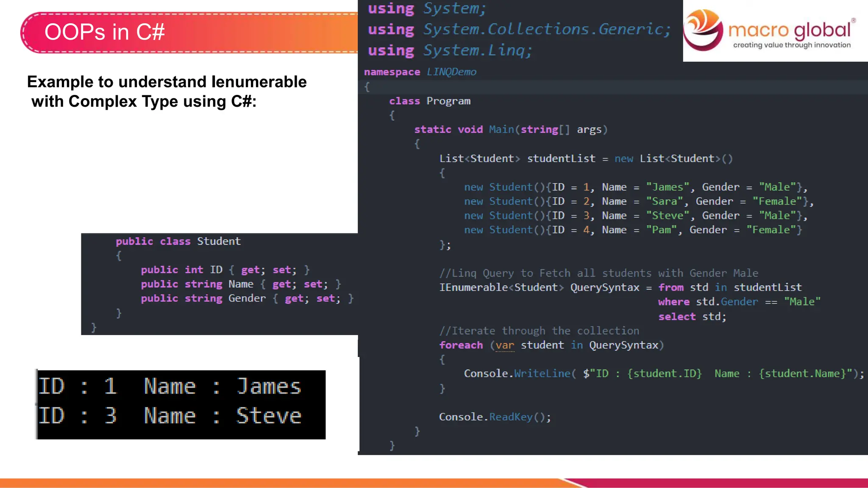Image resolution: width=868 pixels, height=488 pixels.
Task: Click the 'Example to understand Ienumerable' heading
Action: tap(167, 82)
